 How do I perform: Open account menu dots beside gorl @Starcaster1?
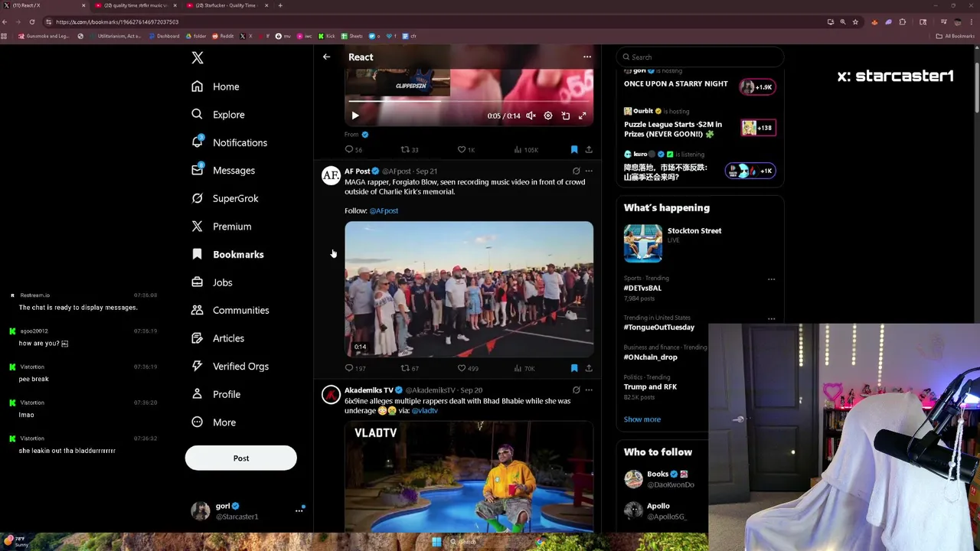[299, 511]
